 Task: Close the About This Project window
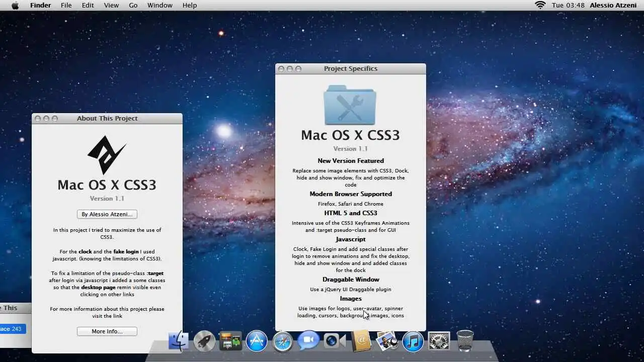tap(38, 119)
